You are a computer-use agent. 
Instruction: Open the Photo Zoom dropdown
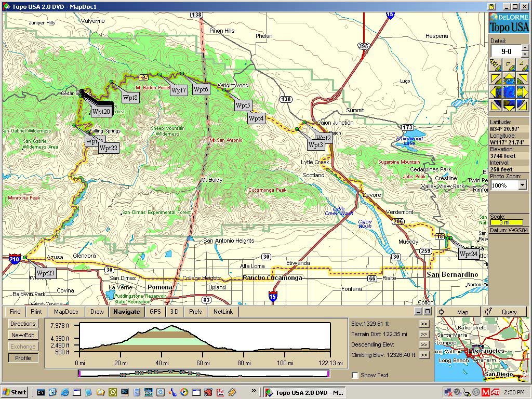click(523, 185)
